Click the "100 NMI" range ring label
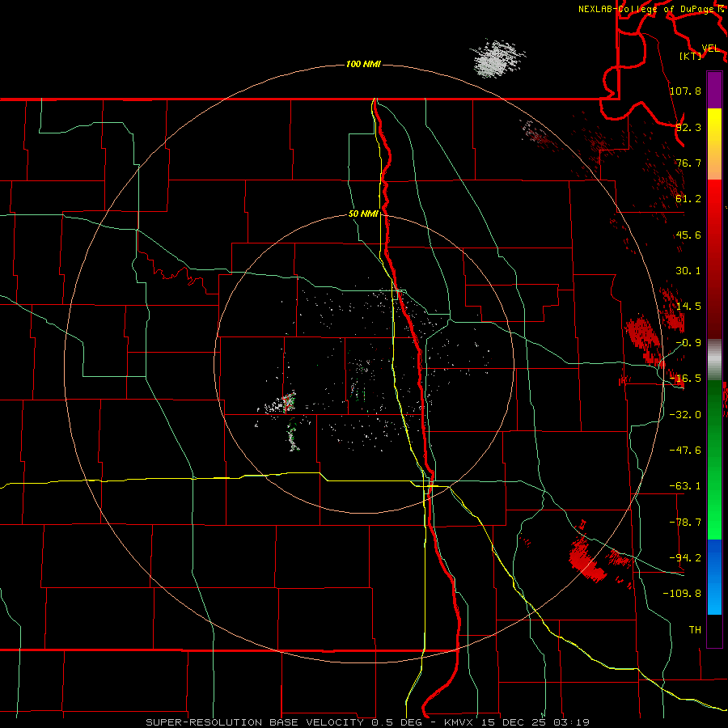 pos(363,64)
